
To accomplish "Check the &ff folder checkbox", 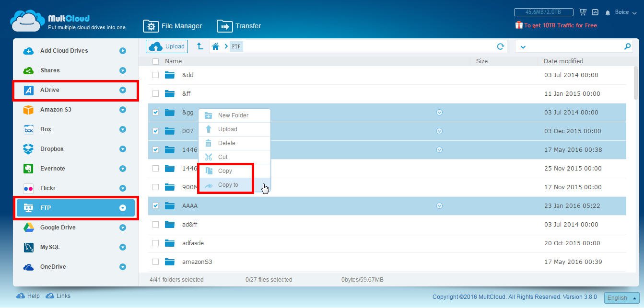I will [155, 93].
